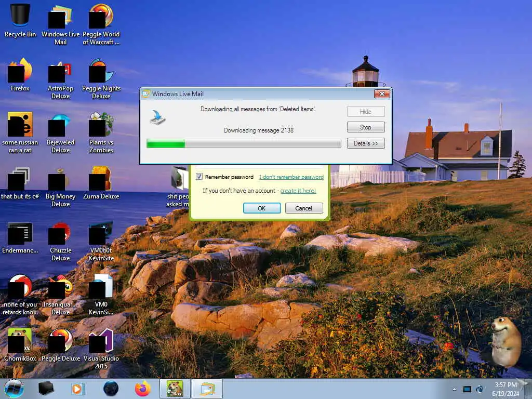The width and height of the screenshot is (532, 399).
Task: Select the 'that but its c#' icon
Action: 20,182
